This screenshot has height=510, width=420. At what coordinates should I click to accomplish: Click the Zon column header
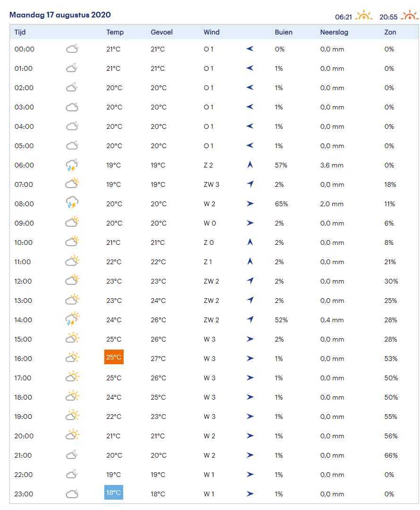tap(390, 32)
